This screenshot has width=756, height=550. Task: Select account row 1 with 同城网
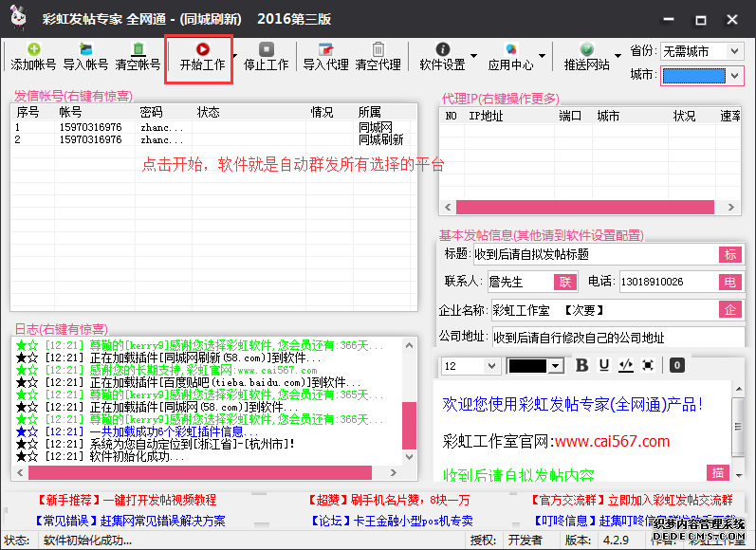(x=213, y=127)
